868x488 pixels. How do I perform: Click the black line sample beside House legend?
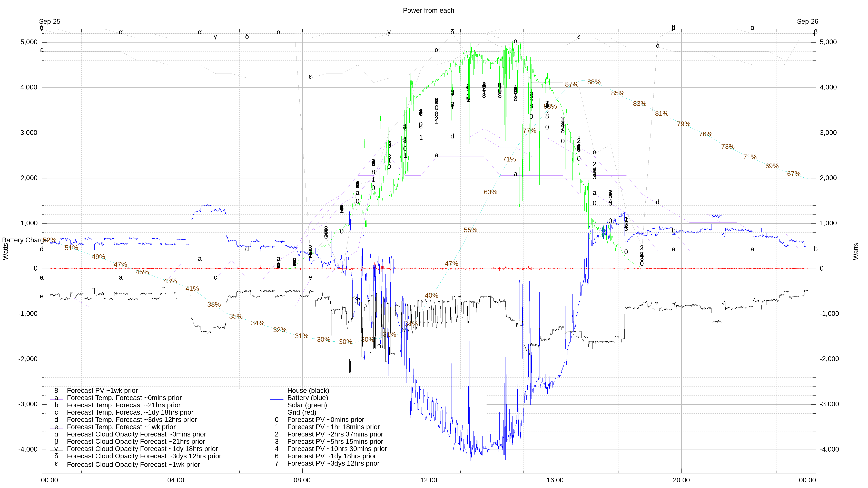click(277, 392)
